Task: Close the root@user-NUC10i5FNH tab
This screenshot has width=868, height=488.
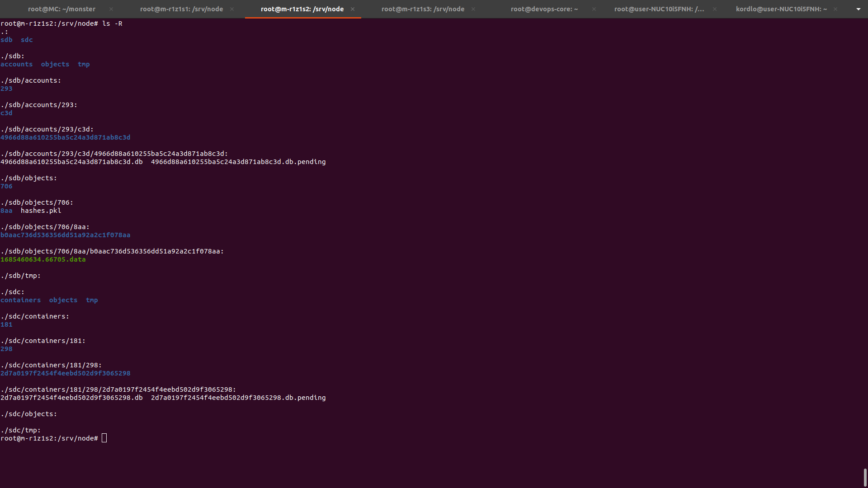Action: point(715,9)
